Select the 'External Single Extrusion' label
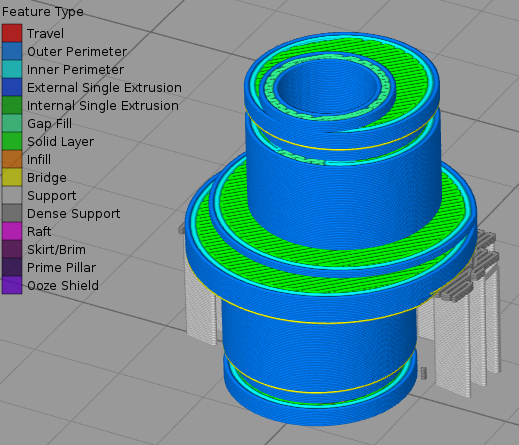Screen dimensions: 519x445 [x=104, y=88]
